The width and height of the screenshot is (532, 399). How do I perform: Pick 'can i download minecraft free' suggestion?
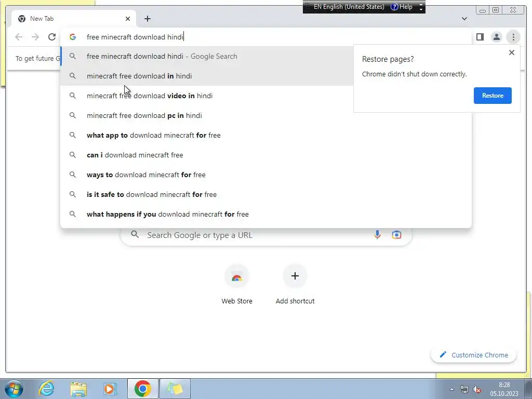[x=266, y=155]
